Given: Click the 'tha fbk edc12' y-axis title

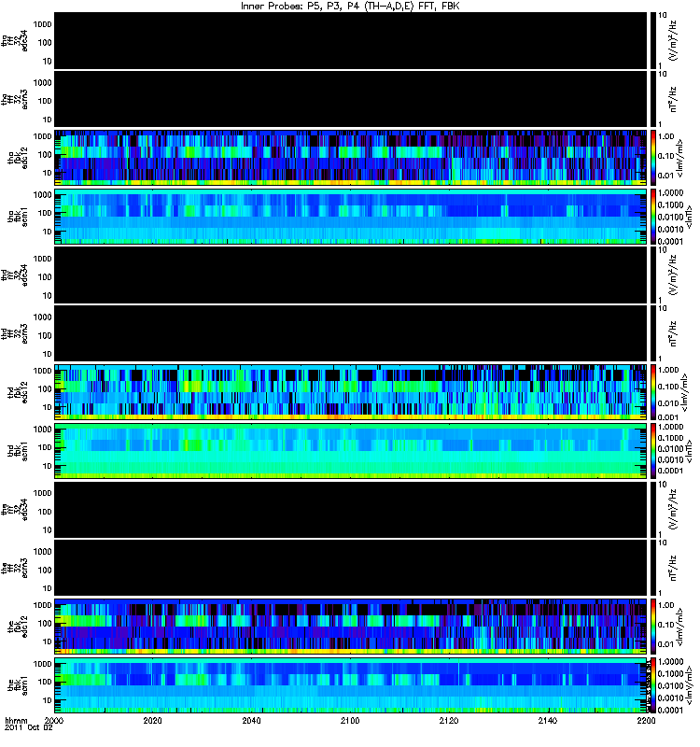Looking at the screenshot, I should (x=18, y=157).
